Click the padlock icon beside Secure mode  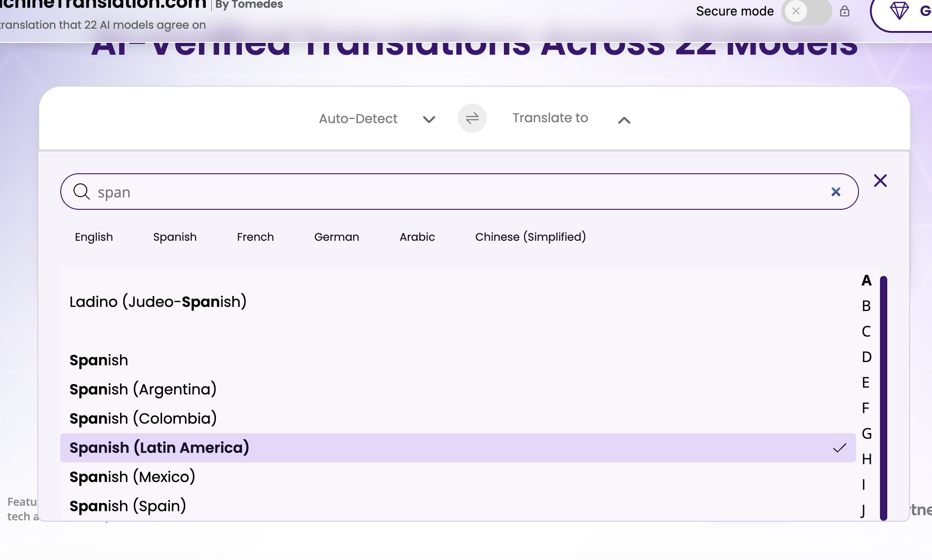pos(844,11)
